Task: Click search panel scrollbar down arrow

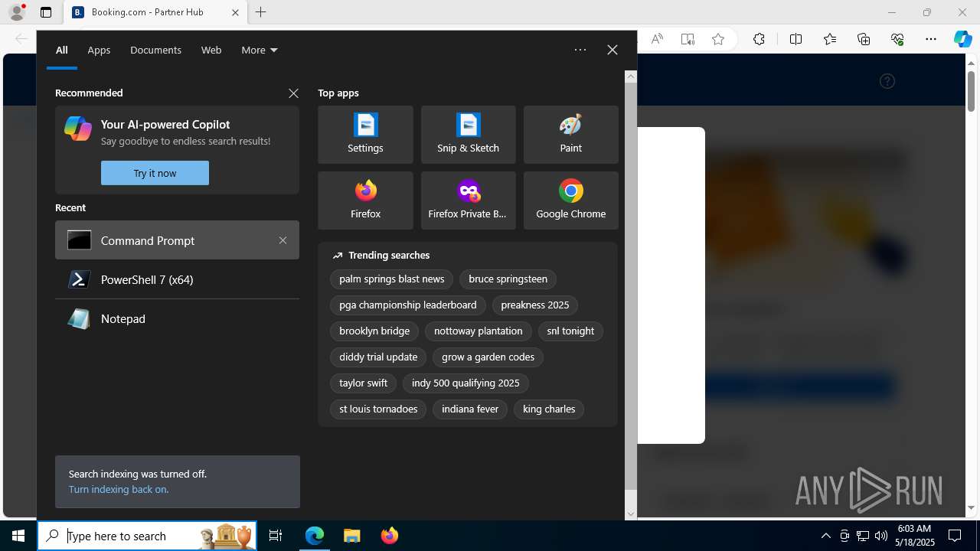Action: [631, 514]
